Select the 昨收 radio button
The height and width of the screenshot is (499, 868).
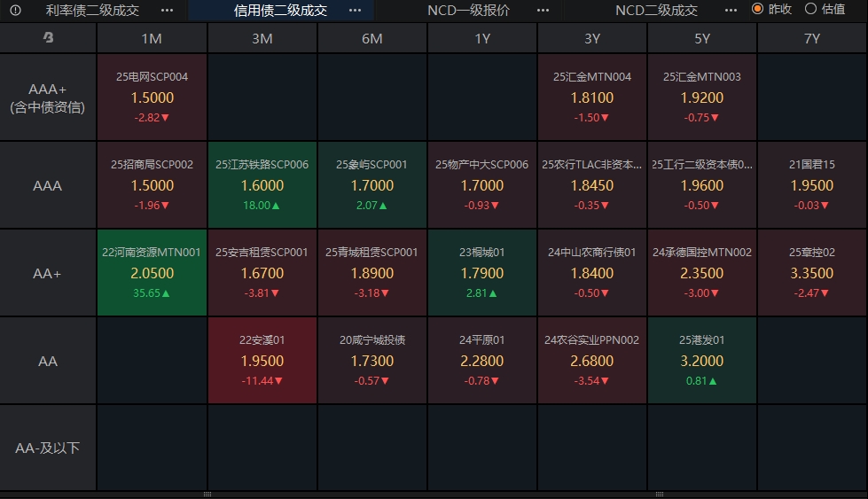tap(757, 9)
